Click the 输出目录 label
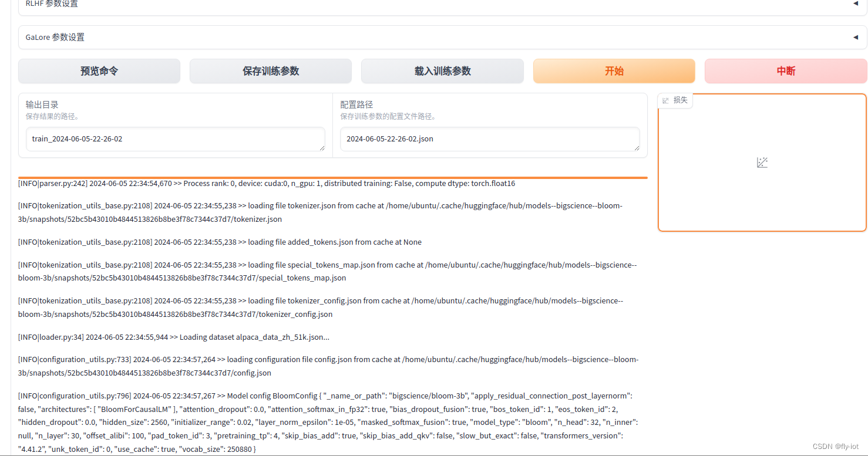The height and width of the screenshot is (456, 868). point(42,104)
